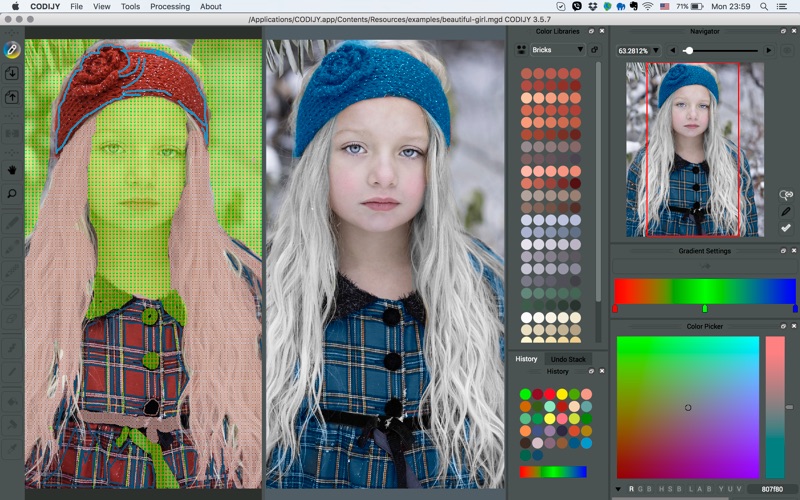800x500 pixels.
Task: Click the zoom-link icon in Navigator panel
Action: pos(786,194)
